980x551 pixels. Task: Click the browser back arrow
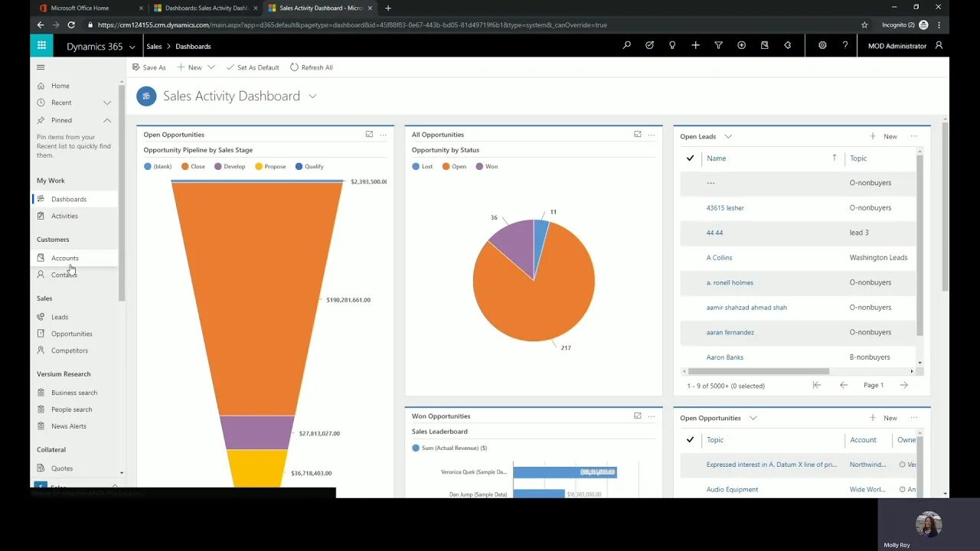point(41,24)
